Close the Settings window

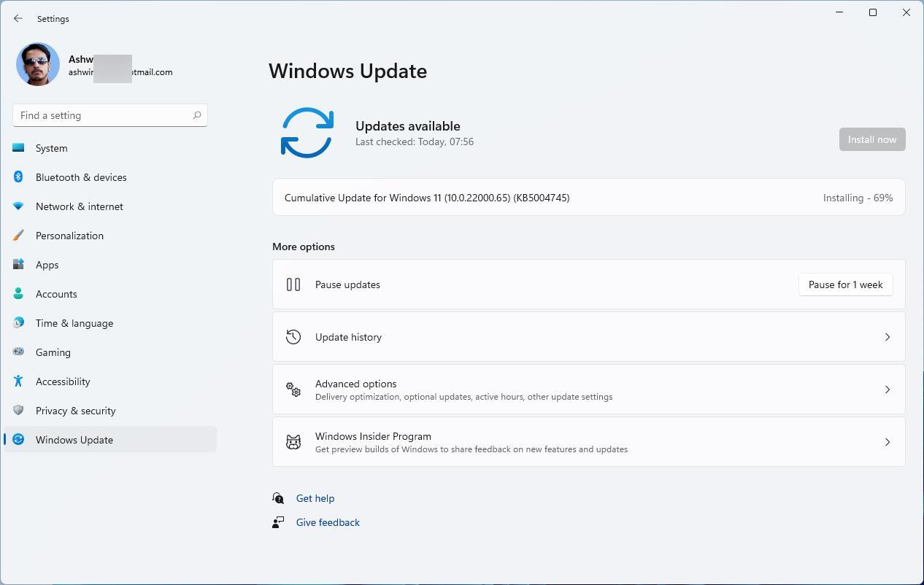coord(906,12)
